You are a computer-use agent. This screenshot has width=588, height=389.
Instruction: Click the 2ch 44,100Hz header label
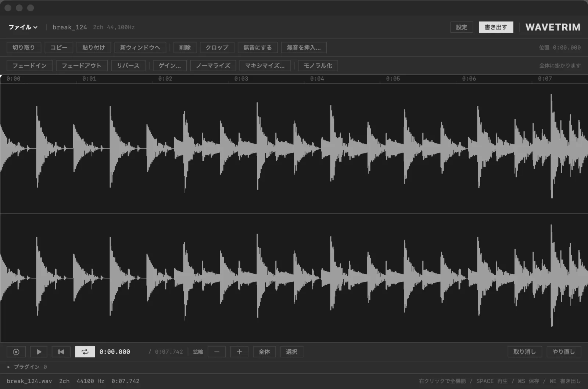pos(114,27)
